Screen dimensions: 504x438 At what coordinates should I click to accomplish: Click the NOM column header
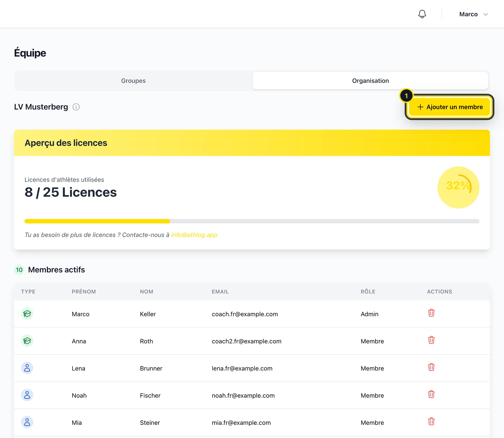point(146,291)
